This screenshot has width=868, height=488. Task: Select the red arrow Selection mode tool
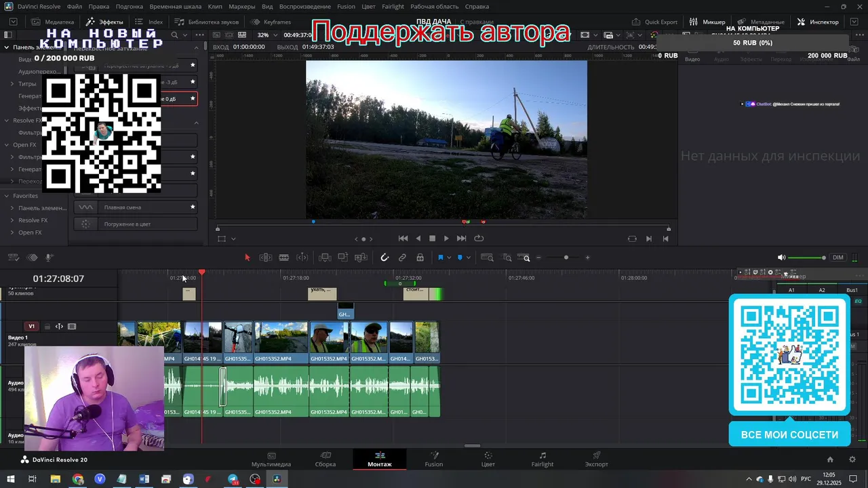[248, 258]
